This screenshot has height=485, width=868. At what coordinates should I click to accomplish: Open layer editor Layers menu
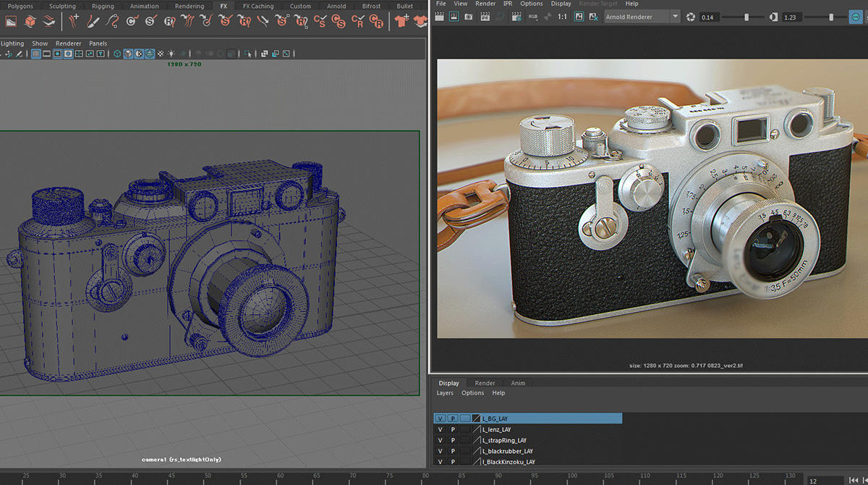coord(445,393)
